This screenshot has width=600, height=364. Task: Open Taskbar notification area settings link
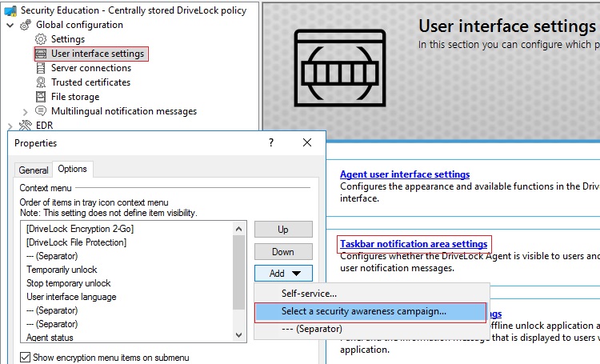click(414, 243)
